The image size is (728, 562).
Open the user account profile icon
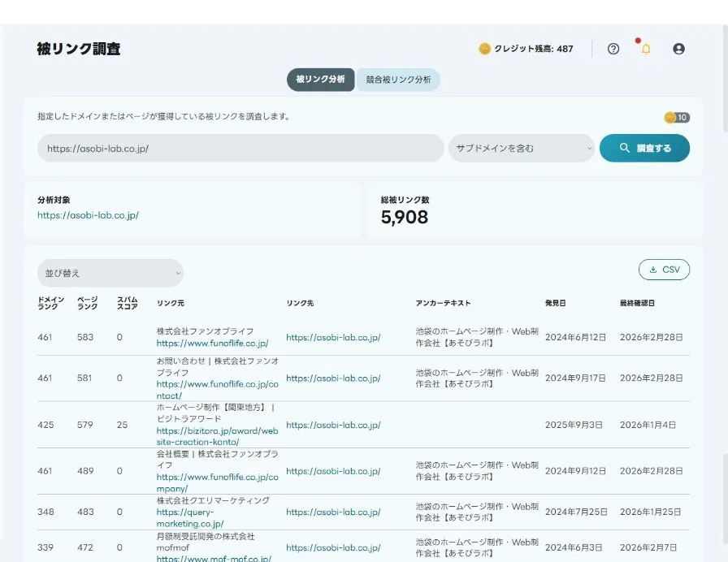coord(678,49)
